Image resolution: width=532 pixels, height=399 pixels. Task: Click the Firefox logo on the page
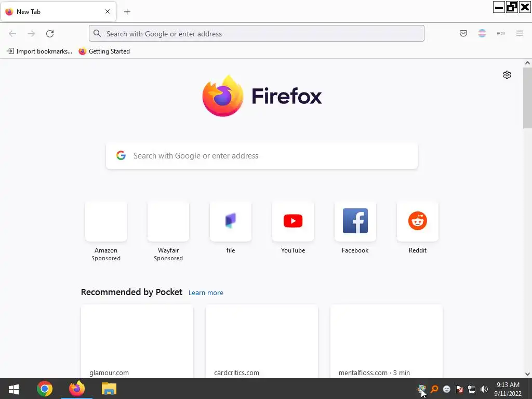(x=262, y=96)
